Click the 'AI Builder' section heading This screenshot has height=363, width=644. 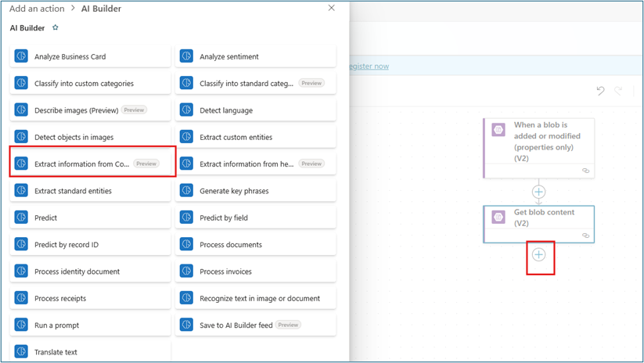click(x=27, y=28)
